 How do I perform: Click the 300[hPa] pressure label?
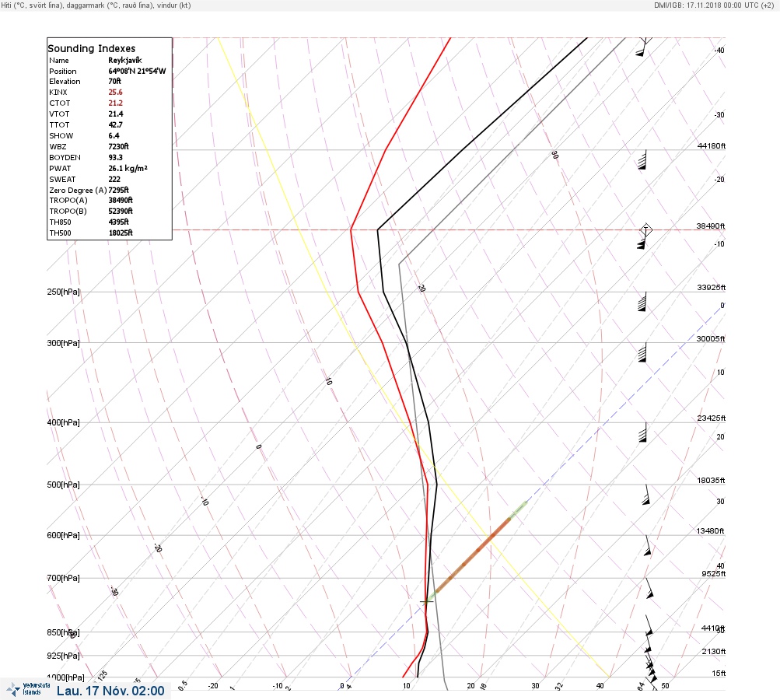click(x=63, y=343)
